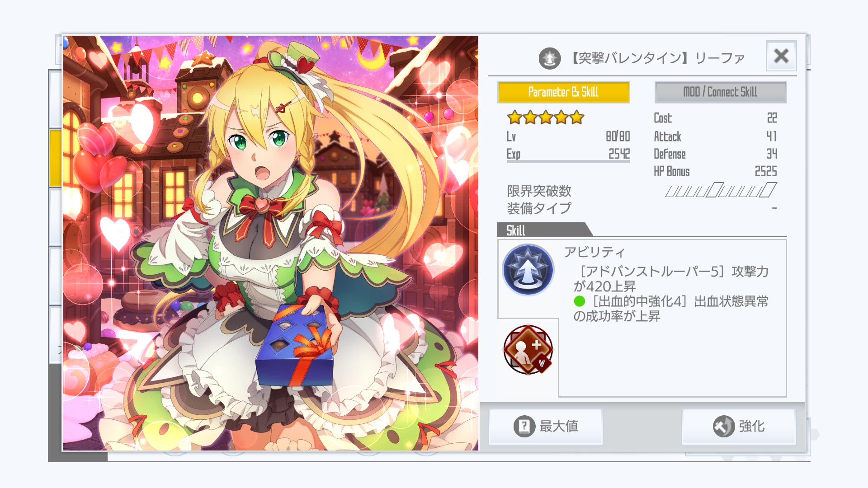This screenshot has width=868, height=488.
Task: Select the yellow highlighted left sidebar tab
Action: pyautogui.click(x=55, y=158)
